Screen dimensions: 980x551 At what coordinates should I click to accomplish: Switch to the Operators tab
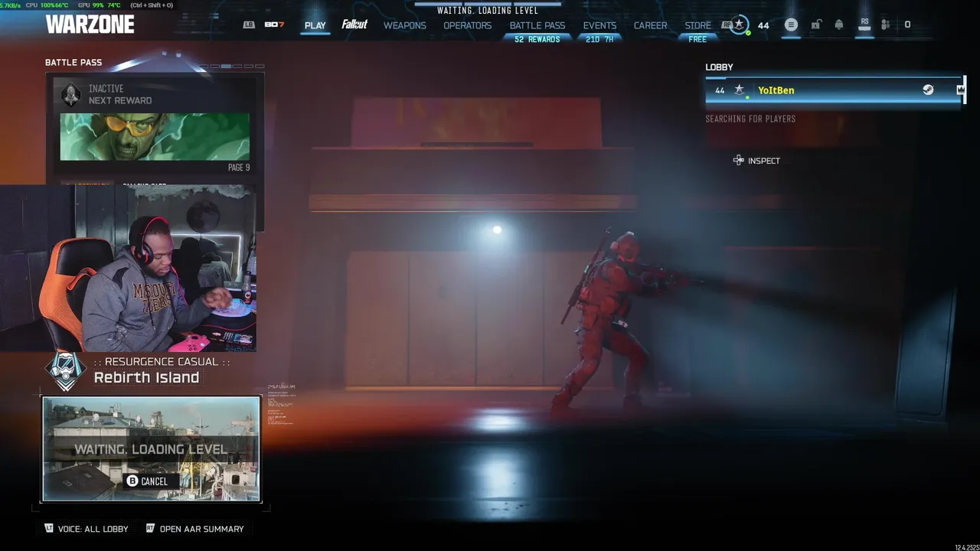click(467, 25)
